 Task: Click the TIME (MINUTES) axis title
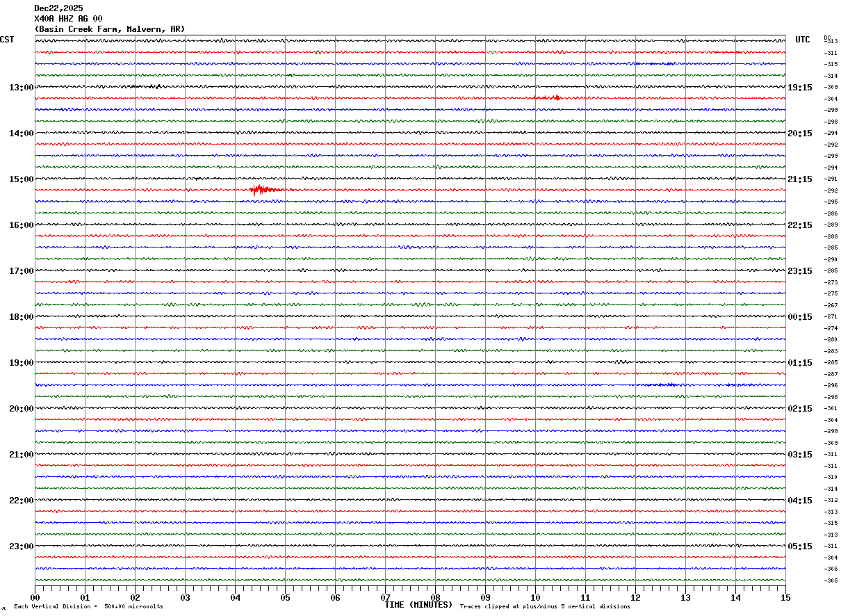click(x=418, y=605)
